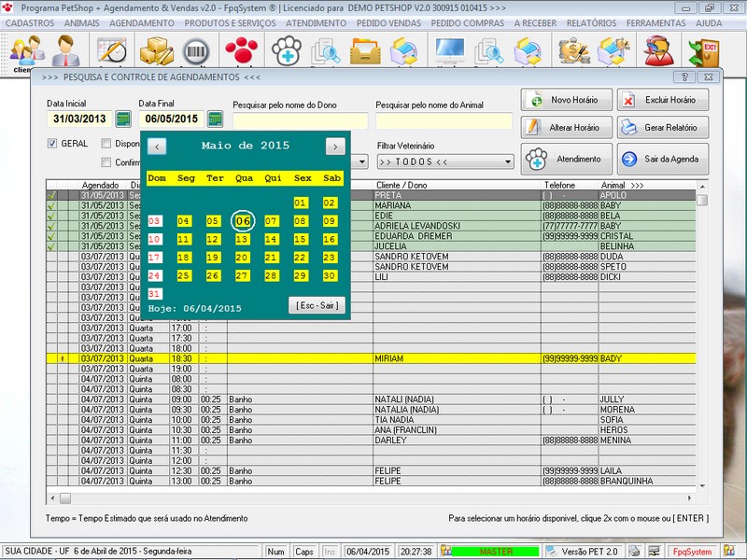Click the Sair da Agenda button
Image resolution: width=747 pixels, height=560 pixels.
coord(663,159)
